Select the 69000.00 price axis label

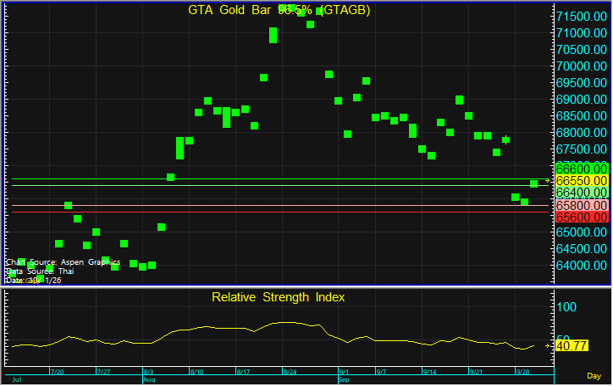tap(581, 100)
